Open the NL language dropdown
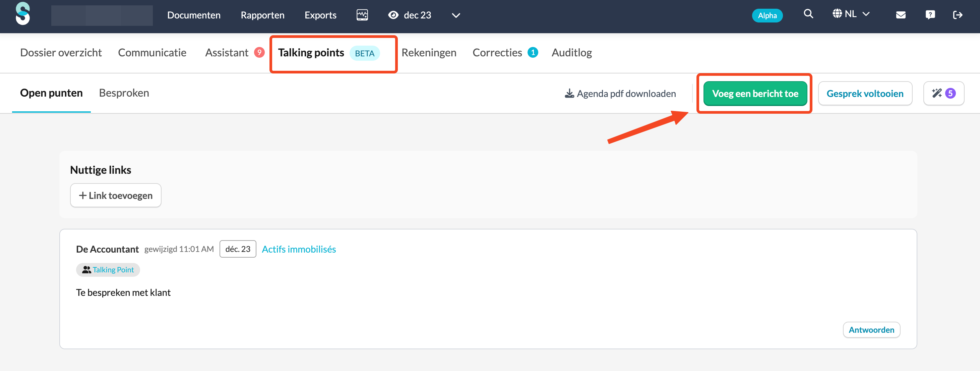Screen dimensions: 980x371 coord(851,14)
